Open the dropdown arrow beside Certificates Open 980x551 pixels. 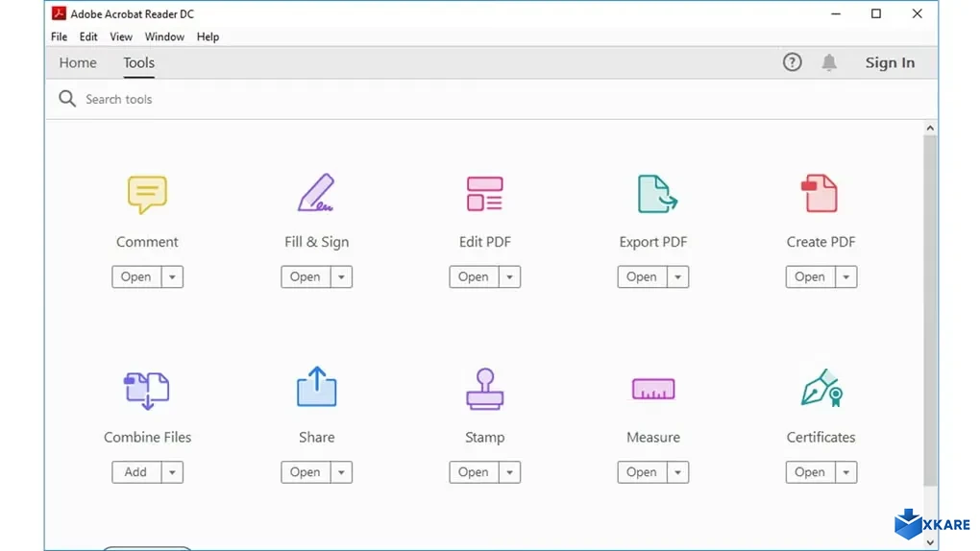pyautogui.click(x=845, y=472)
